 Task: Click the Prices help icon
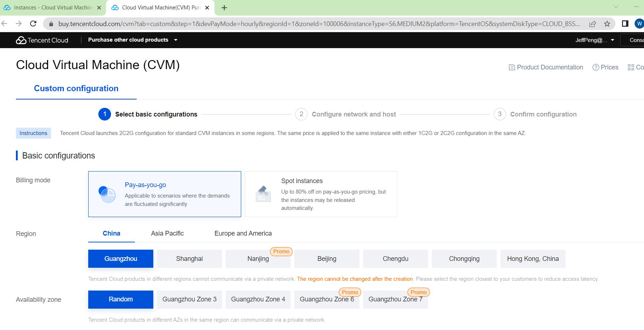596,67
